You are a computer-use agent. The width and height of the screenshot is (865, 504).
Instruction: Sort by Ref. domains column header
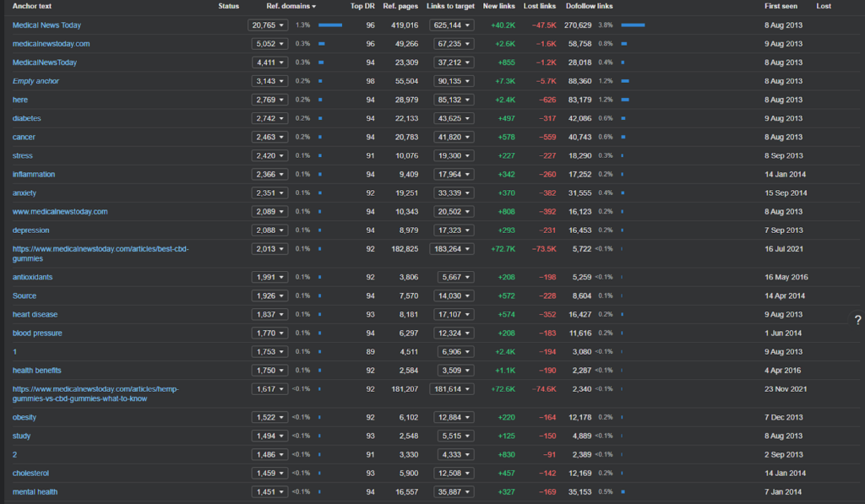tap(291, 6)
